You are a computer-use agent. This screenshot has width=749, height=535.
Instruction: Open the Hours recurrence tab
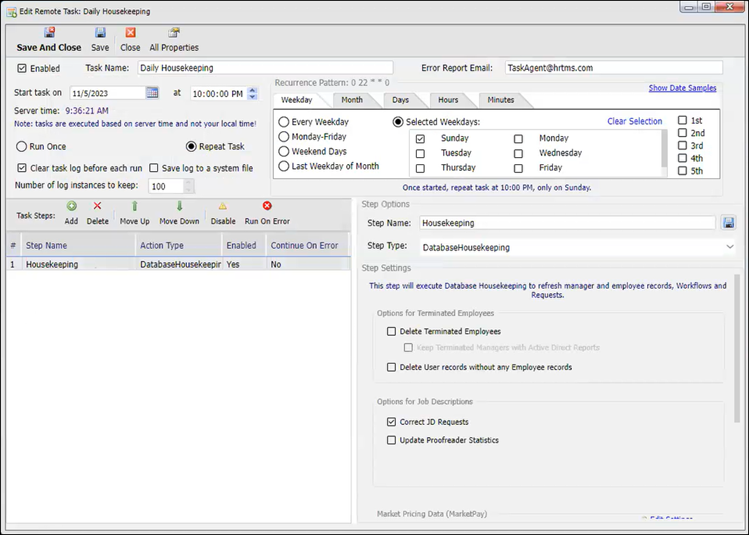coord(447,100)
